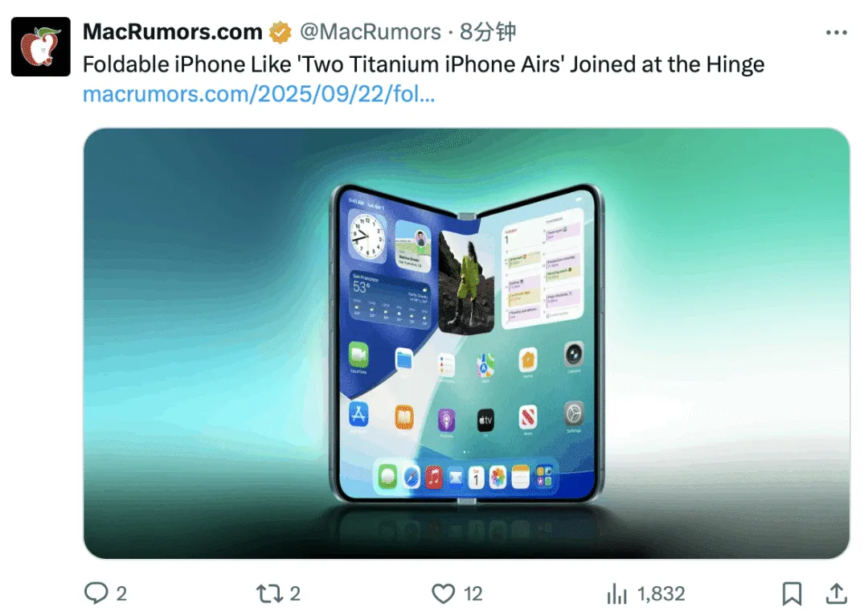Open the MacRumors apple logo avatar
Image resolution: width=868 pixels, height=616 pixels.
pyautogui.click(x=41, y=47)
